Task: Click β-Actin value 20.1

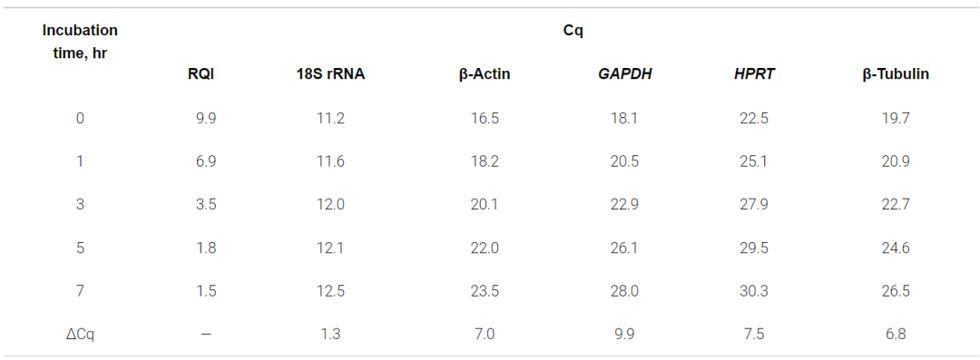Action: click(485, 204)
